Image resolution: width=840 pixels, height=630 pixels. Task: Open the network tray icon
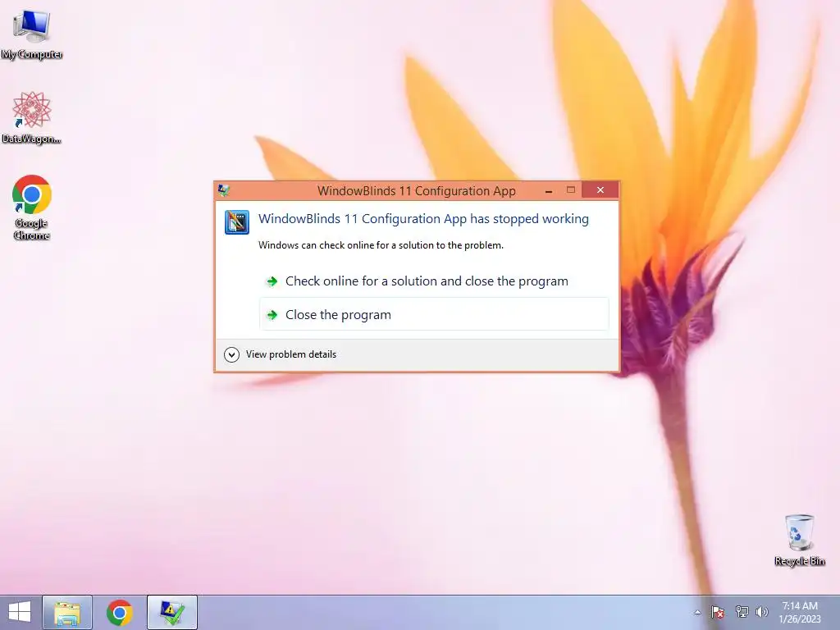(742, 612)
